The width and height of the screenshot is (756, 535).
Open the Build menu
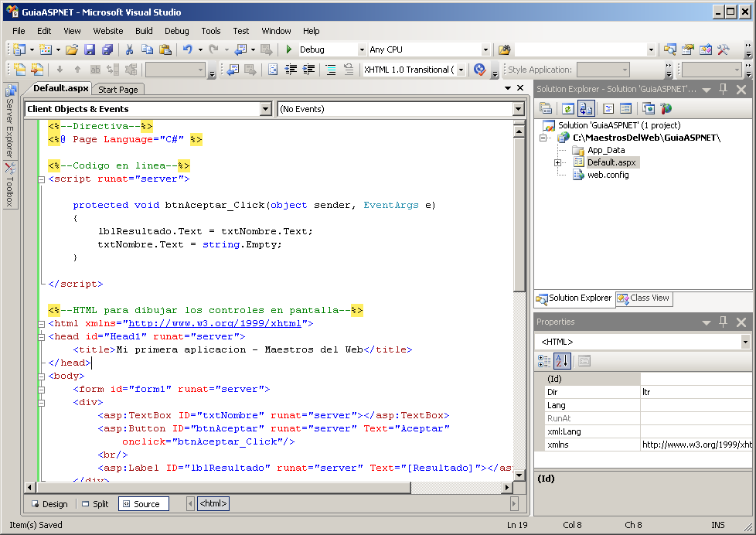(144, 31)
